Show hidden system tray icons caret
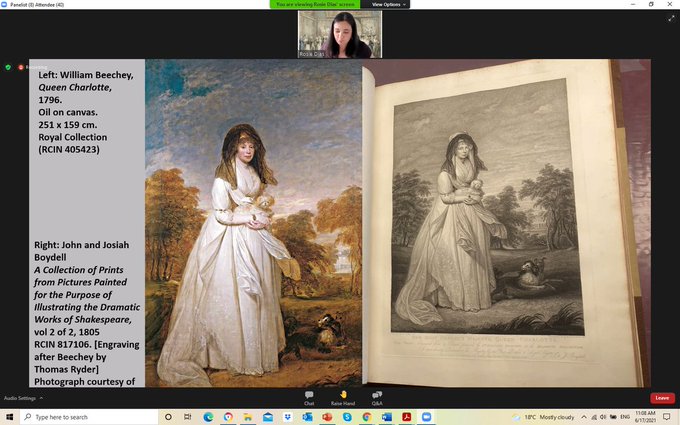This screenshot has width=680, height=425. click(584, 417)
